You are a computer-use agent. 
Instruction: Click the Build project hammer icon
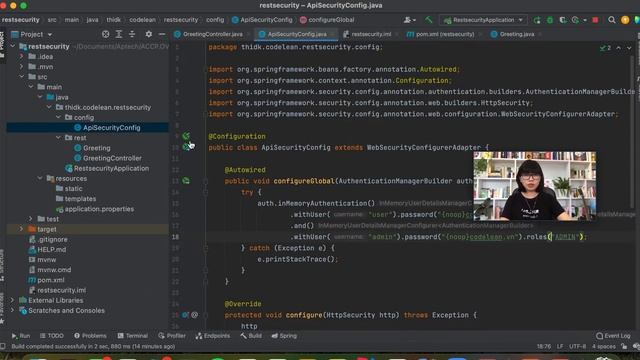click(429, 20)
